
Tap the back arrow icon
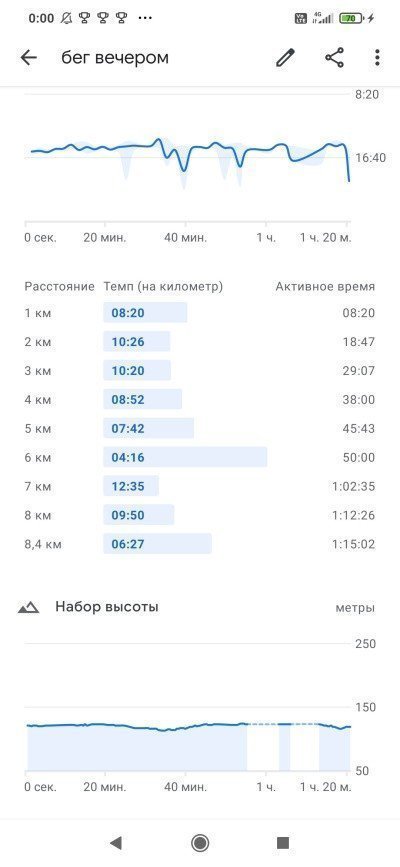(x=28, y=58)
